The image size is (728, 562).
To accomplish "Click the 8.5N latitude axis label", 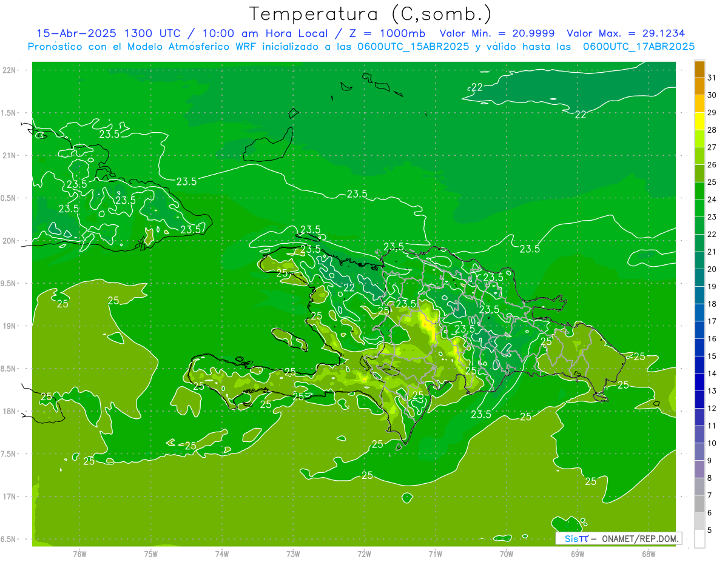I will click(x=10, y=369).
